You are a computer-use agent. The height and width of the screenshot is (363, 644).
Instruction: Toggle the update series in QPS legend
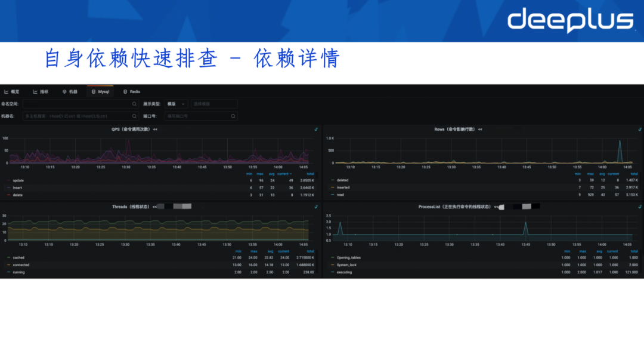point(18,180)
